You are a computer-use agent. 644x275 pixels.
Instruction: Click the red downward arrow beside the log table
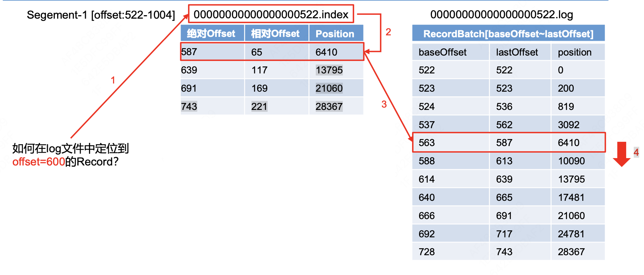point(621,154)
